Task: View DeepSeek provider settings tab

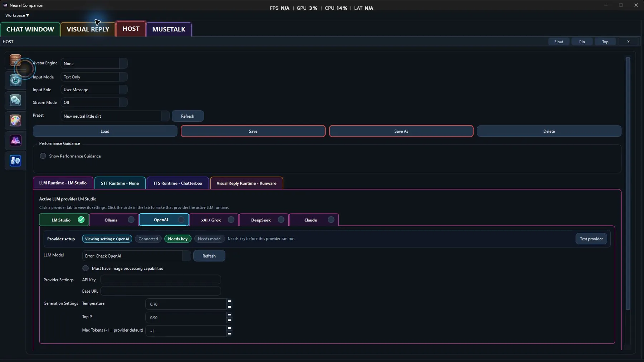Action: point(261,220)
